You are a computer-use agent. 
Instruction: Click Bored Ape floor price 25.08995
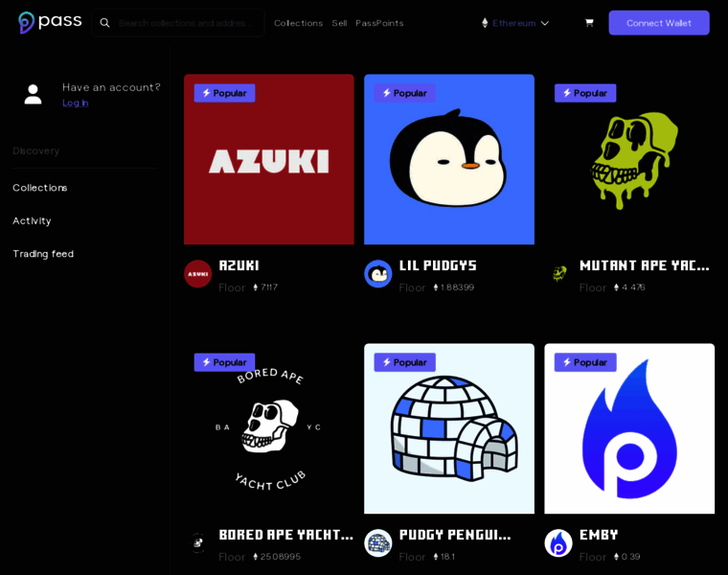pyautogui.click(x=277, y=557)
